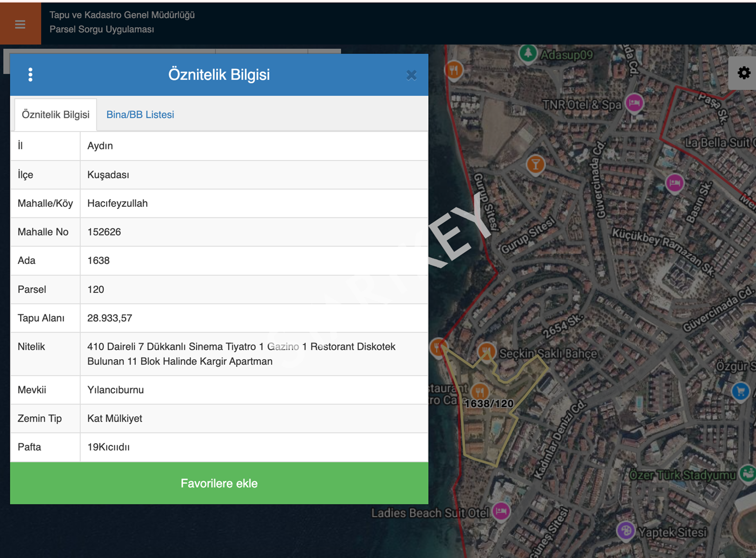Open map settings gear icon

point(744,73)
